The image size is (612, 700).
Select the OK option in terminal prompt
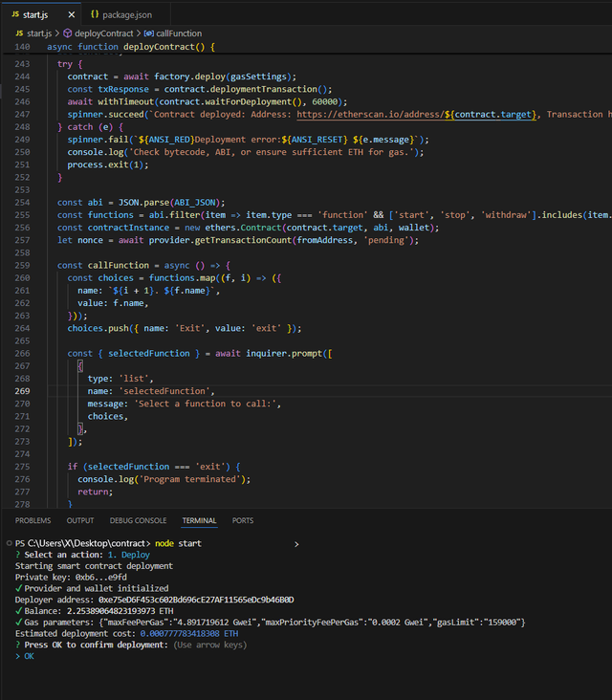pos(29,656)
